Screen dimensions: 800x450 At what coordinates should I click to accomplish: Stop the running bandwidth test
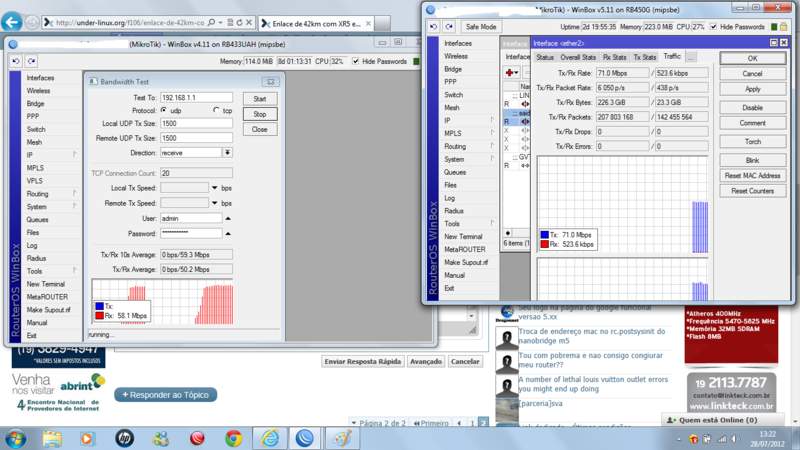point(260,114)
